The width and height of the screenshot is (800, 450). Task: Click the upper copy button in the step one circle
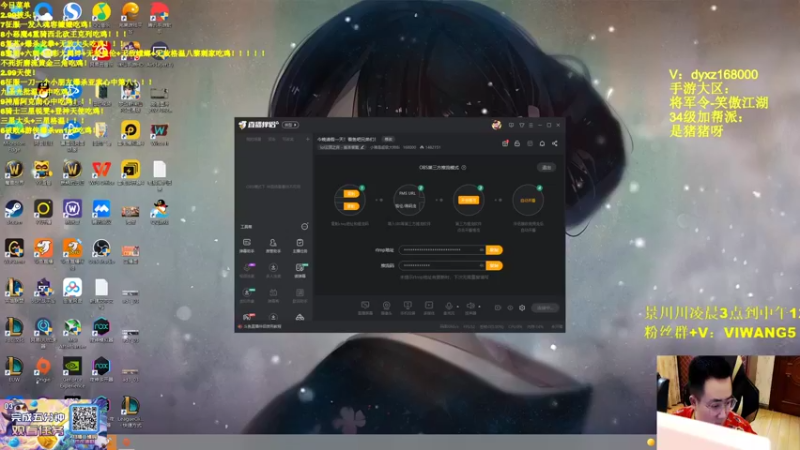click(x=351, y=194)
